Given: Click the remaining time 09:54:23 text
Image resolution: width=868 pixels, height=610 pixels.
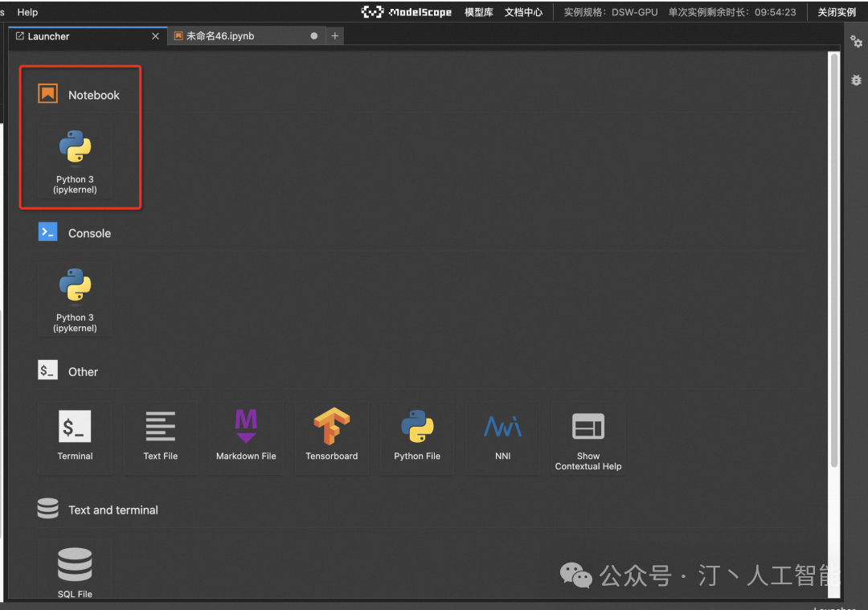Looking at the screenshot, I should coord(775,12).
